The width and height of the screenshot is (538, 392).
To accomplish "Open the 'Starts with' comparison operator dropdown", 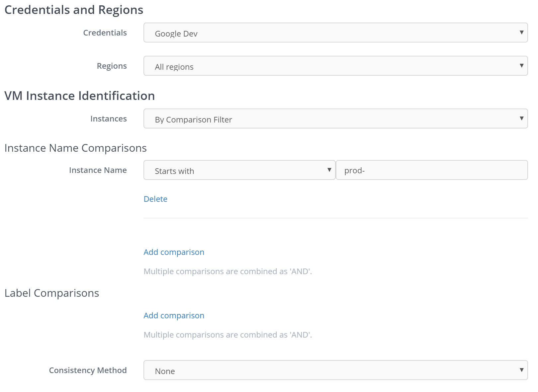I will click(239, 170).
